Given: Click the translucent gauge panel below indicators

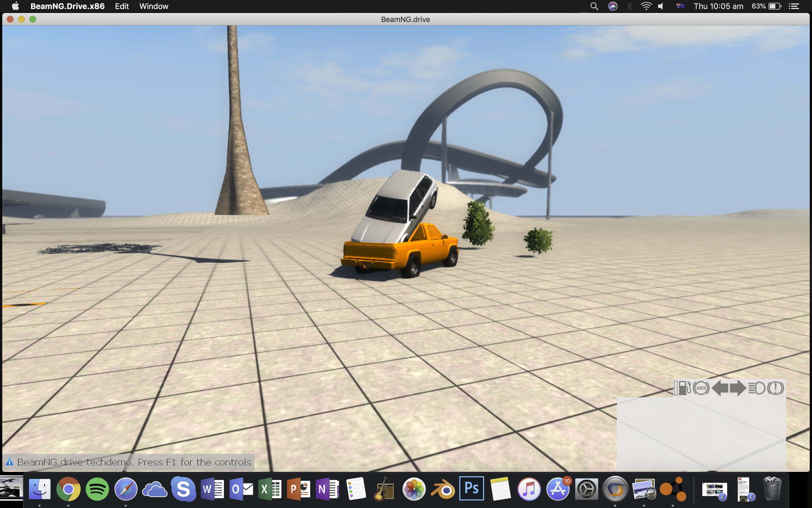Looking at the screenshot, I should click(701, 433).
